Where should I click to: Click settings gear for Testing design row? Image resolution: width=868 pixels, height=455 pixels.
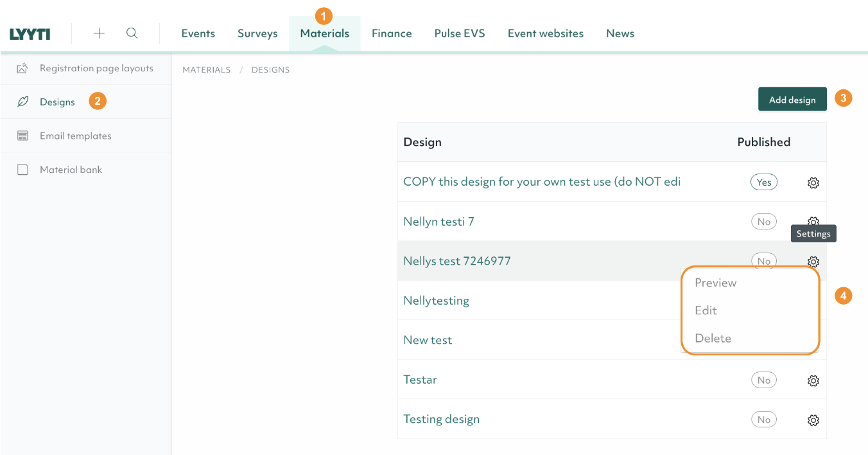(813, 420)
